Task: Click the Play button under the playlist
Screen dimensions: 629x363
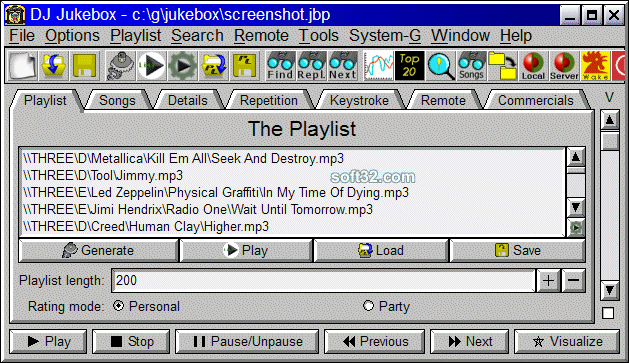Action: (246, 250)
